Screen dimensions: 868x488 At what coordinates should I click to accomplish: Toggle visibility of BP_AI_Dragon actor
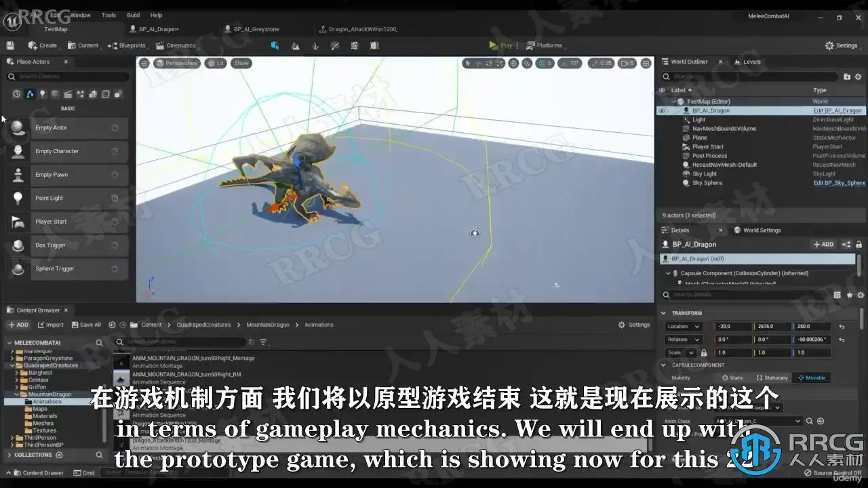[662, 110]
